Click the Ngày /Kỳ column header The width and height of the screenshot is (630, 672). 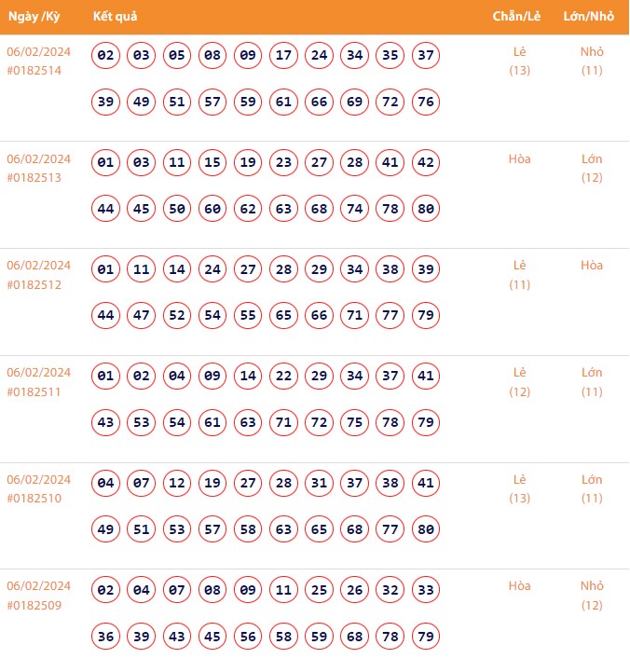[34, 17]
